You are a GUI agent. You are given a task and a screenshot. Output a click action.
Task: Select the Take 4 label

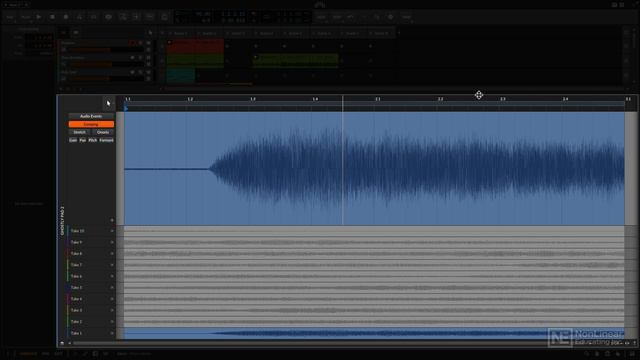(76, 299)
